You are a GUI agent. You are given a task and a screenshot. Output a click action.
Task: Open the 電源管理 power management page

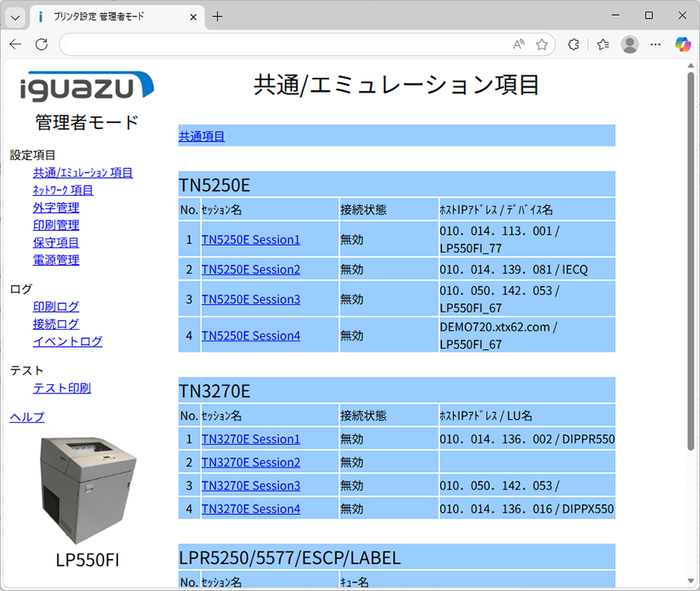(x=55, y=260)
